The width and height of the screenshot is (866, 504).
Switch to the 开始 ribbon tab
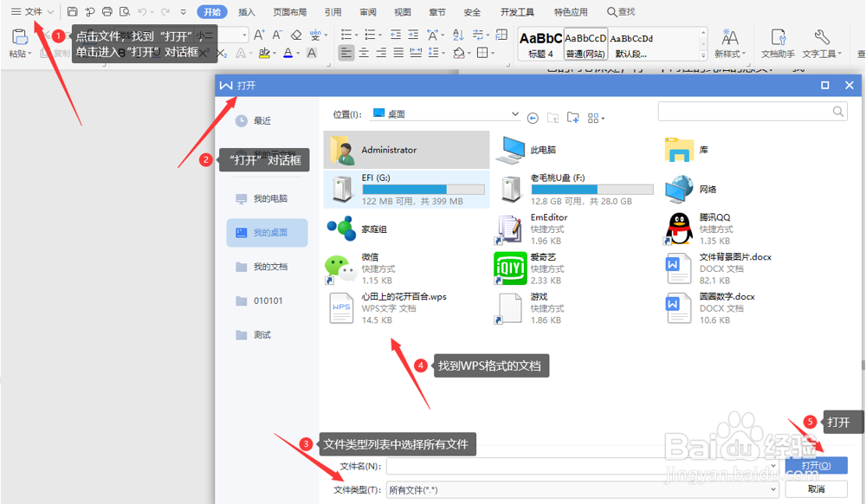[212, 12]
